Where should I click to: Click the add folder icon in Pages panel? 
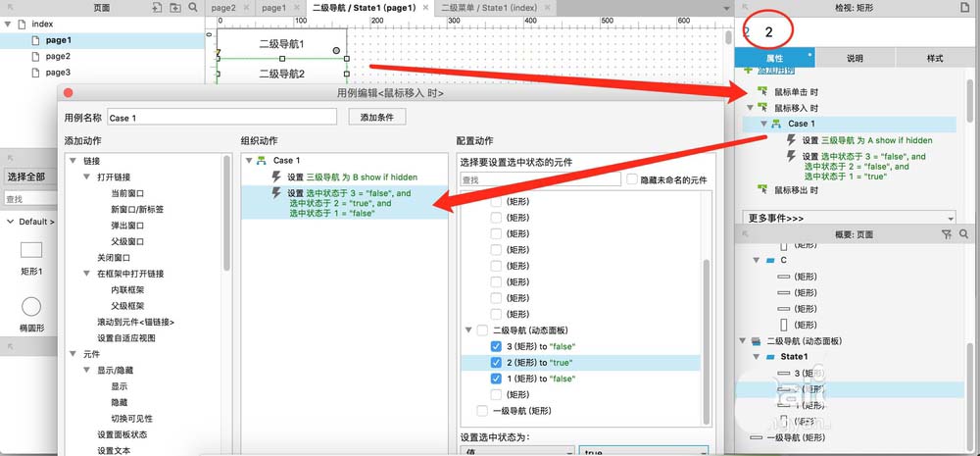coord(175,8)
